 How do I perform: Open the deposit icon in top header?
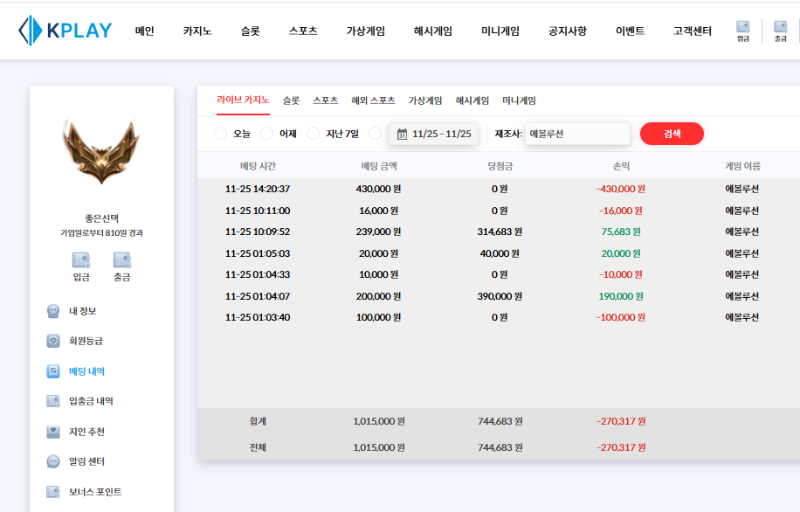coord(743,31)
